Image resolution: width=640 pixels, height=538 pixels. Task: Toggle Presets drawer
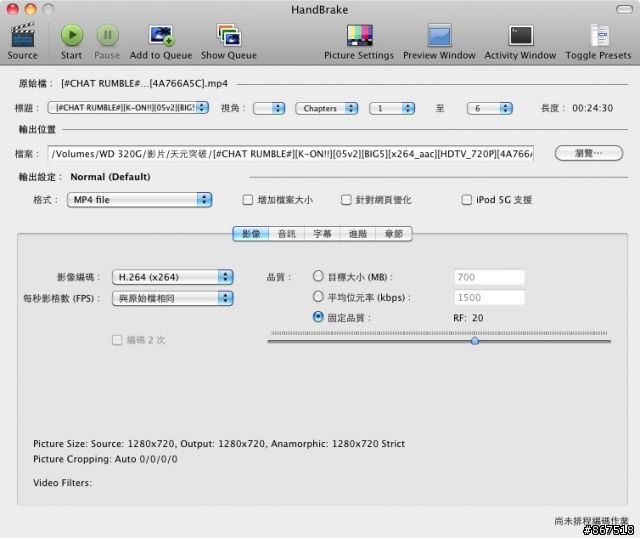tap(599, 36)
